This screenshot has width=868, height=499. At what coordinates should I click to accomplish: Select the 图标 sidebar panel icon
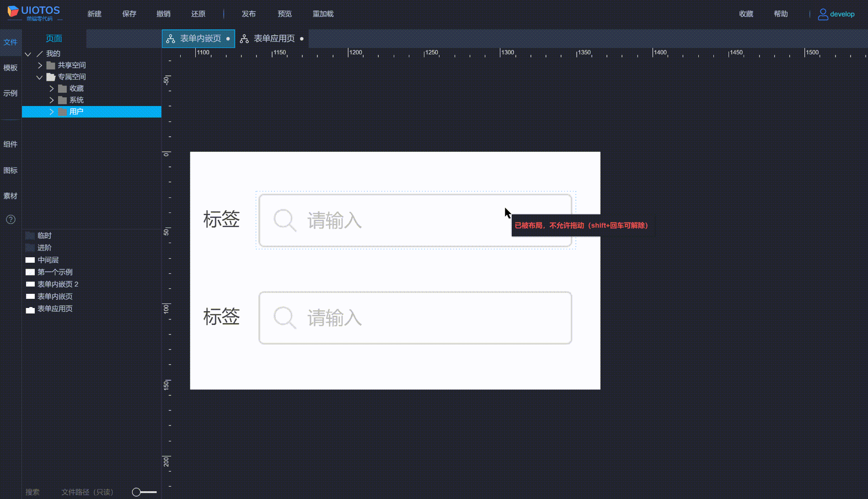click(x=11, y=170)
